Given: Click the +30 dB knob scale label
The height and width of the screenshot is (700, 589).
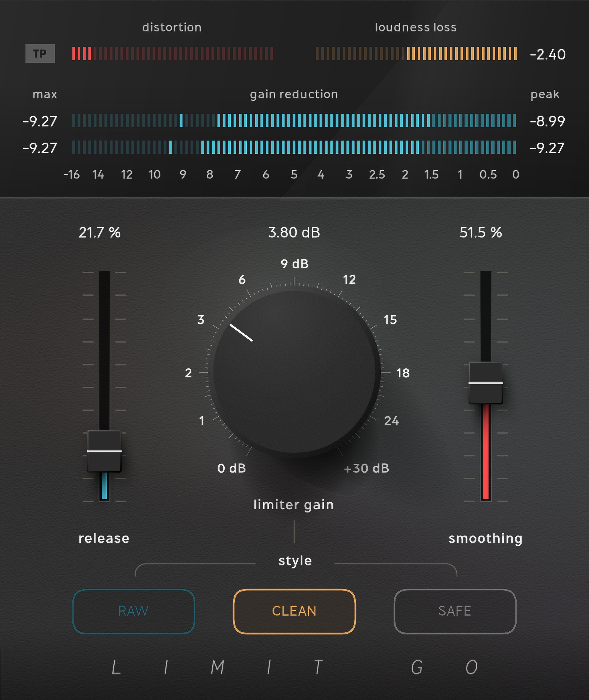Looking at the screenshot, I should point(366,468).
